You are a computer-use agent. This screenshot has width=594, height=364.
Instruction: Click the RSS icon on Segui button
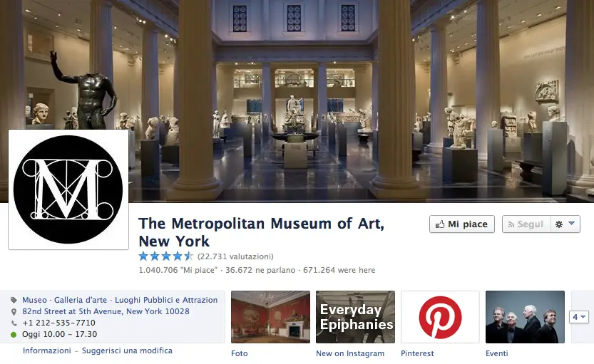click(511, 225)
